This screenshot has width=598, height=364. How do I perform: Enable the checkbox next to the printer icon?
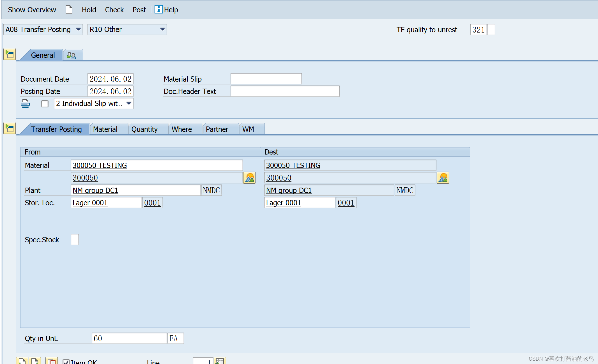45,103
